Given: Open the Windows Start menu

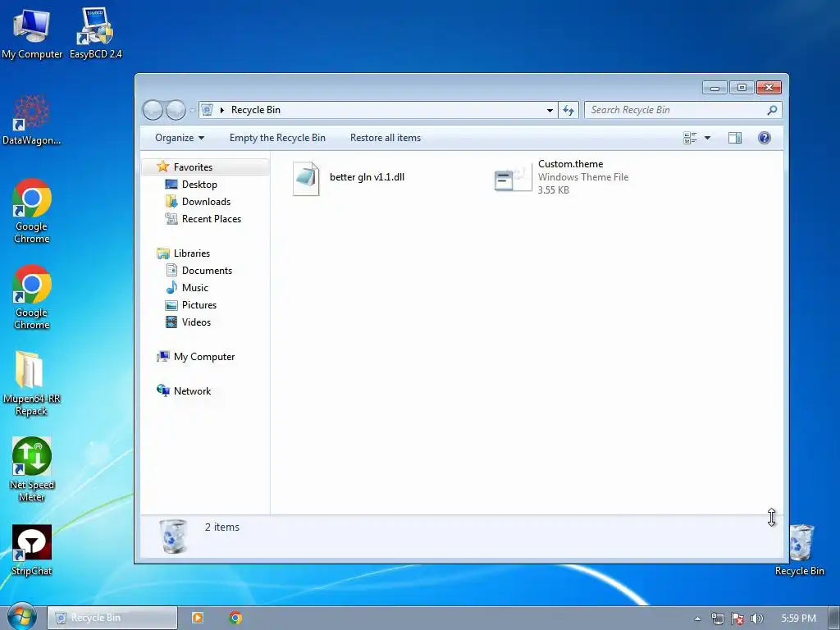Looking at the screenshot, I should pyautogui.click(x=21, y=617).
